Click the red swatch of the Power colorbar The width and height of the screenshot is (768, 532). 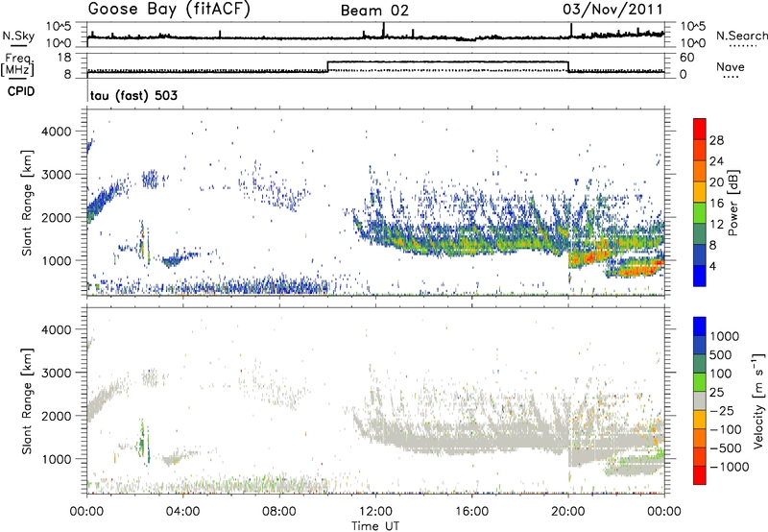[x=700, y=129]
